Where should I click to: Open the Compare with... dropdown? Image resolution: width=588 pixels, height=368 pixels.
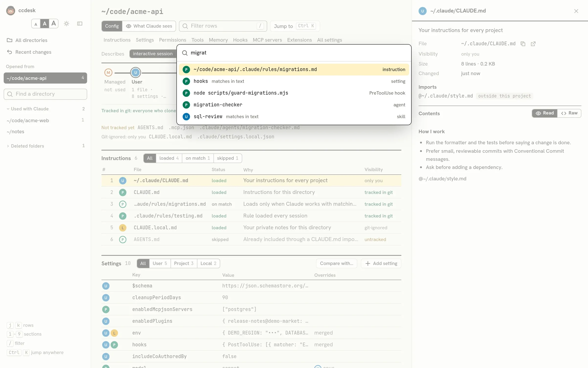pyautogui.click(x=336, y=263)
